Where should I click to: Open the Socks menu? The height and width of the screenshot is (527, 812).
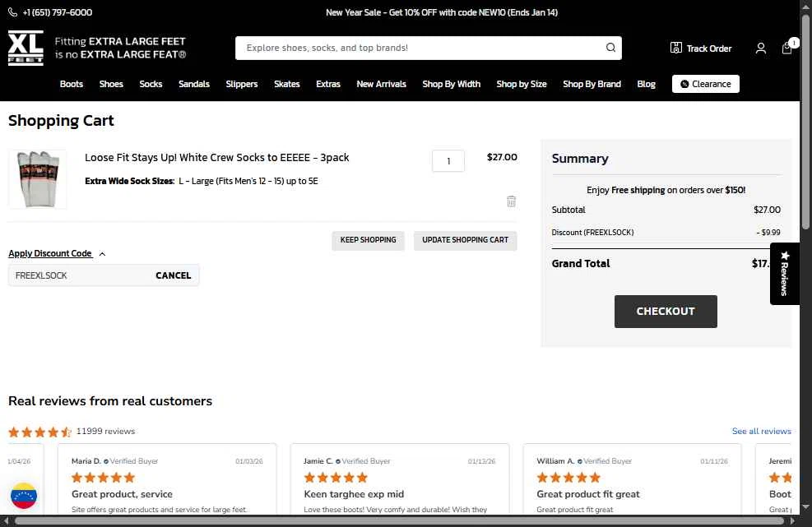click(x=151, y=84)
